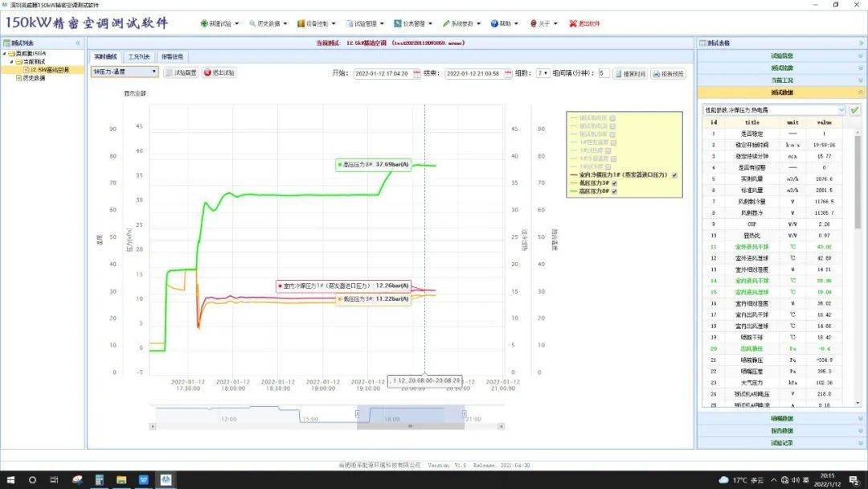Open the 组数 dropdown showing 7

coord(542,73)
